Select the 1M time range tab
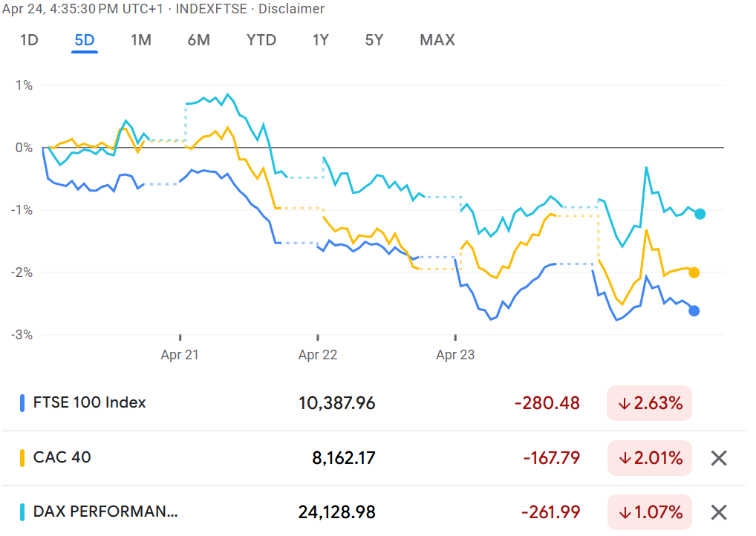 [x=141, y=40]
